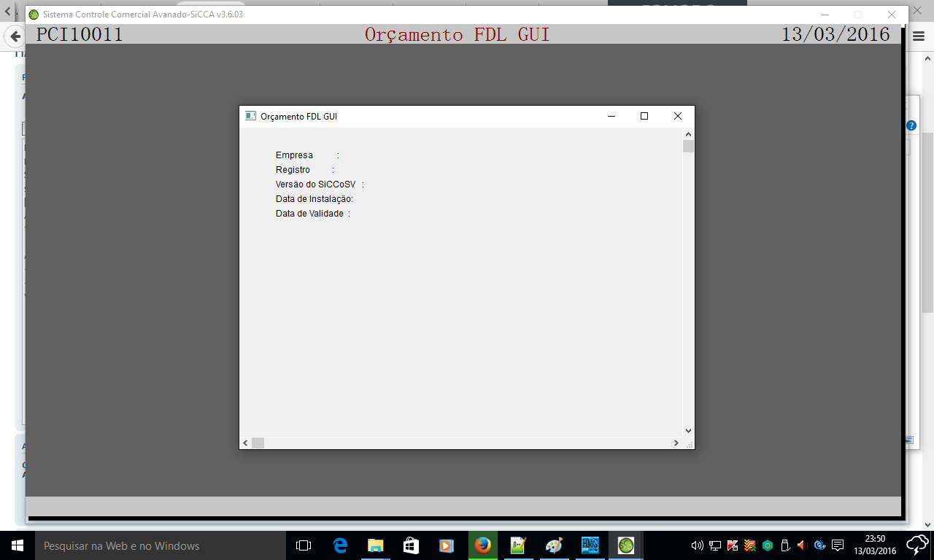Click the header date '13/03/2016' in SiCCA

[835, 34]
